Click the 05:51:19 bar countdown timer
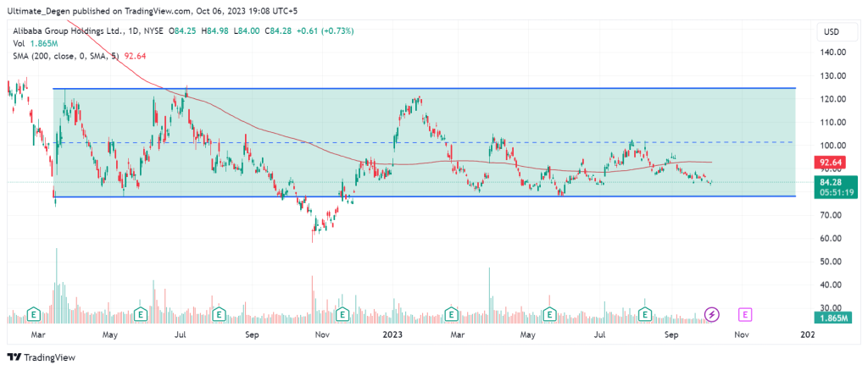The height and width of the screenshot is (370, 868). point(836,192)
